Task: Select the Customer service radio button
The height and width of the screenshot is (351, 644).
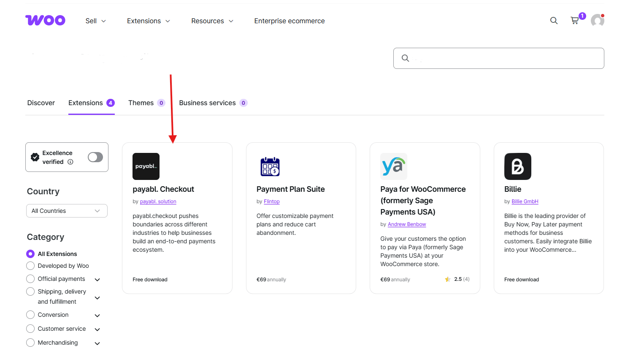Action: pyautogui.click(x=30, y=329)
